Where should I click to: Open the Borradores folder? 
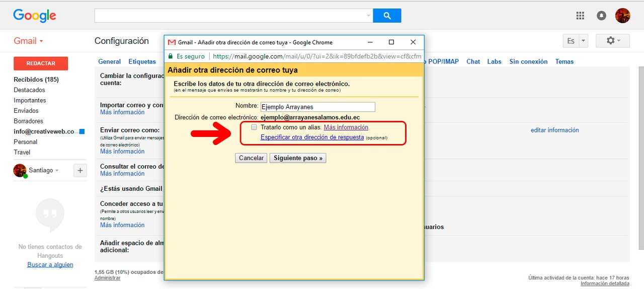pos(28,121)
